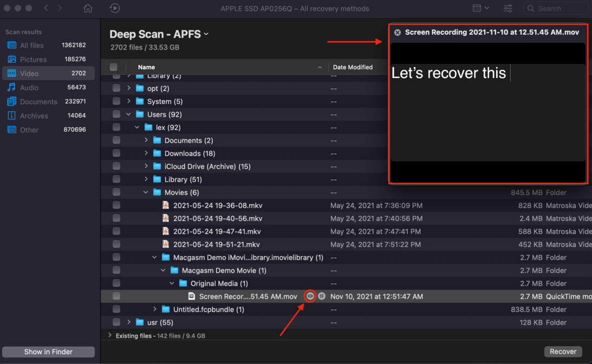Image resolution: width=592 pixels, height=364 pixels.
Task: Click the resume scan play icon
Action: point(115,8)
